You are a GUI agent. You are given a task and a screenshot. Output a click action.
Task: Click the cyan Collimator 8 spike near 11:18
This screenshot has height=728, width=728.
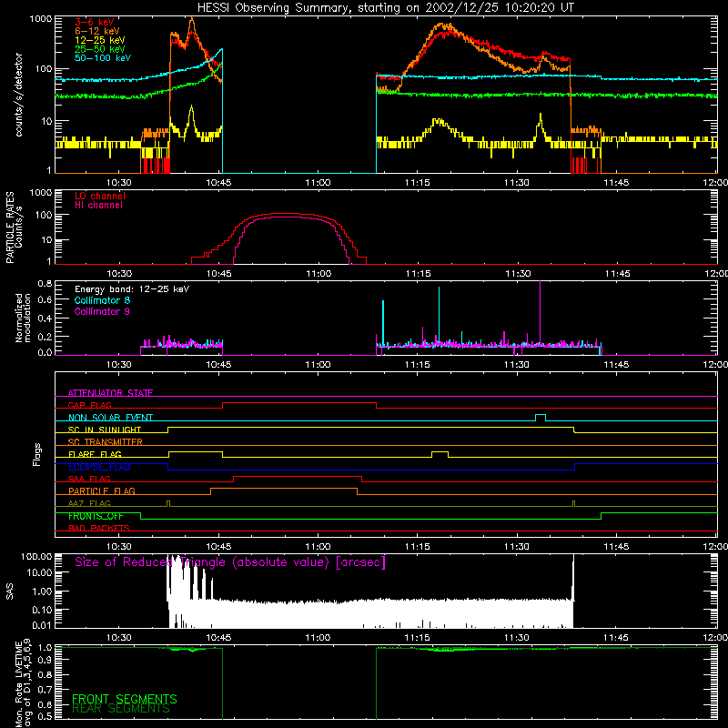[x=439, y=316]
